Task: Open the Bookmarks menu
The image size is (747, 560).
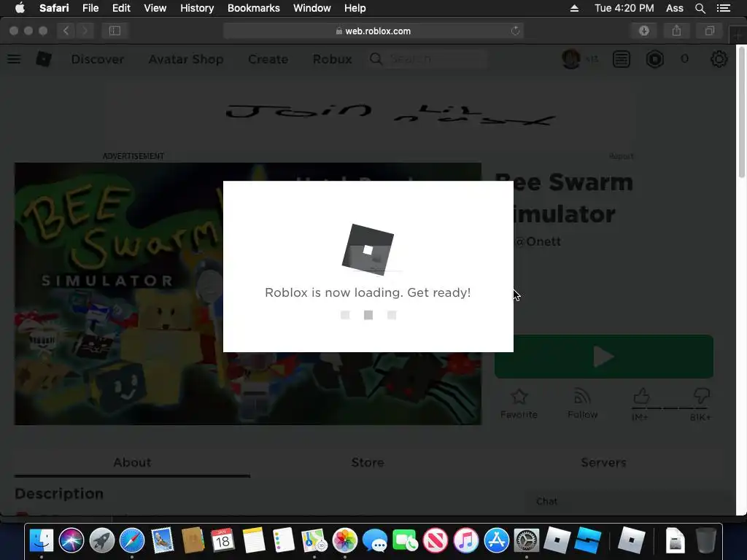Action: [253, 8]
